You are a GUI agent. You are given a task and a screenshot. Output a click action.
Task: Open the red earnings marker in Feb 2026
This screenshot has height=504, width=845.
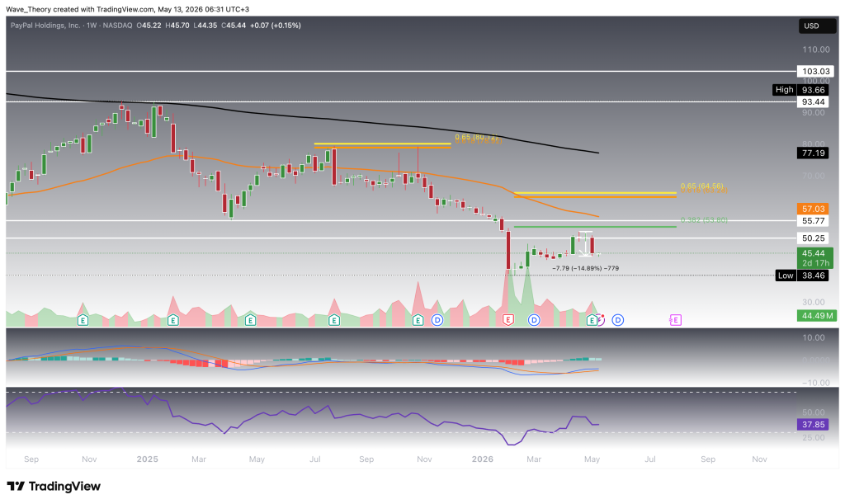click(507, 320)
